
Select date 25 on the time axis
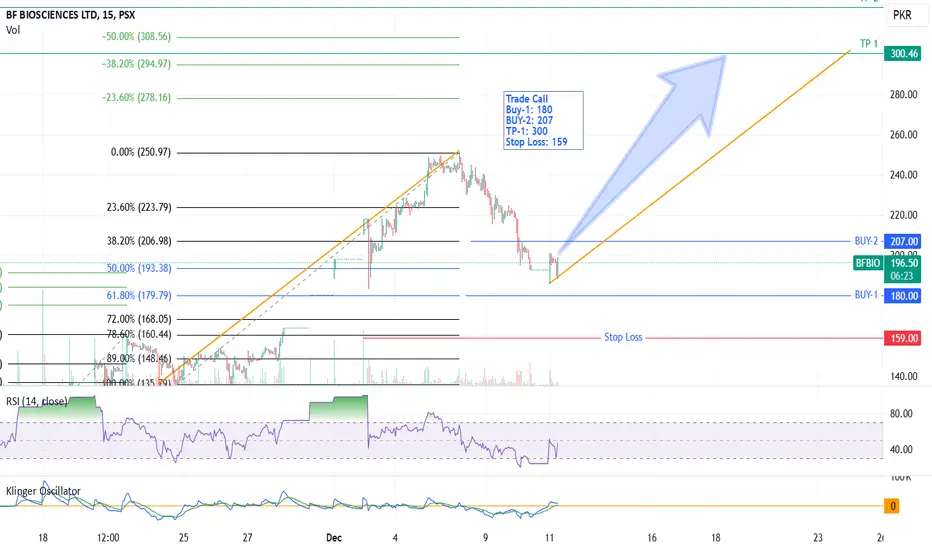pyautogui.click(x=183, y=538)
